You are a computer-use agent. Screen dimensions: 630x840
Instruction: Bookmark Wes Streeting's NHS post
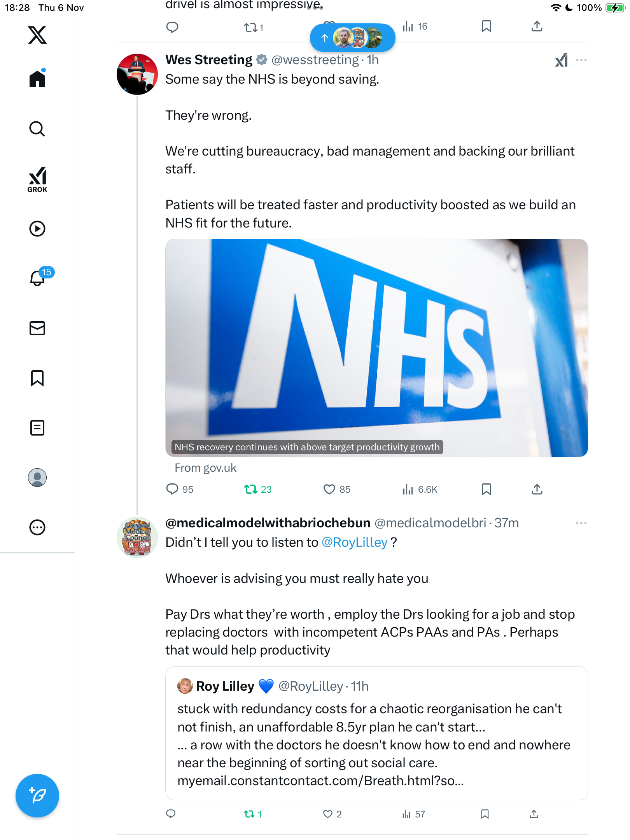tap(486, 489)
